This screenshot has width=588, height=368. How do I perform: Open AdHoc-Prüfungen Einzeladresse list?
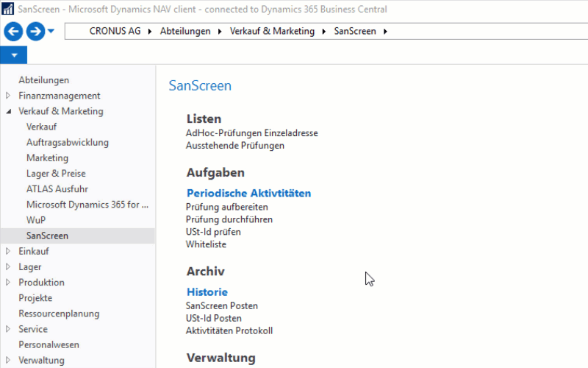tap(251, 133)
